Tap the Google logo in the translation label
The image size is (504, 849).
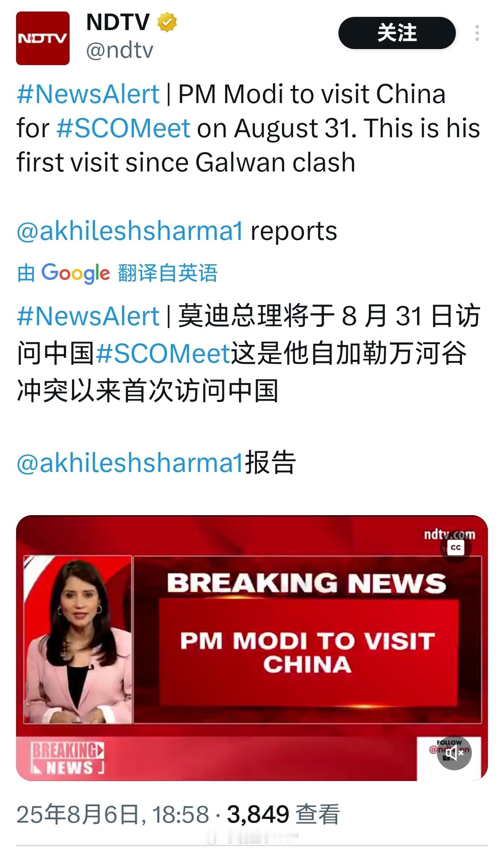(x=76, y=273)
